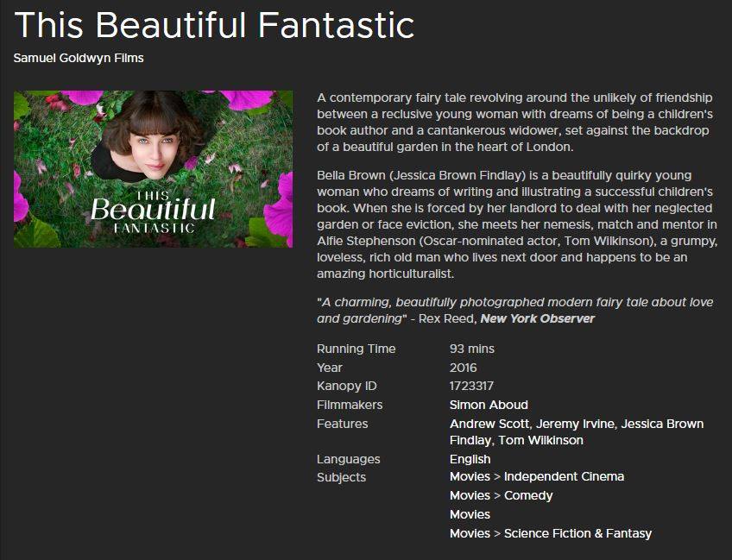
Task: Filter by English language link
Action: [470, 459]
